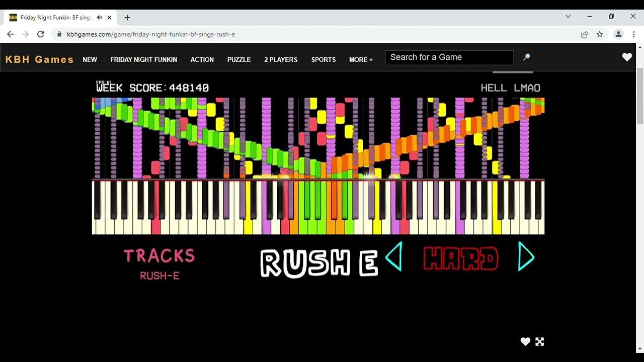Open the tab search chevron

tap(568, 16)
